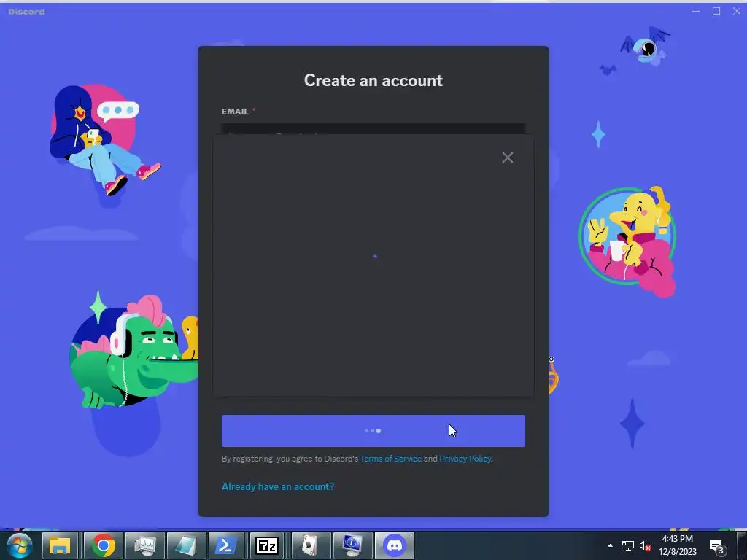Open the Solitaire cards taskbar icon
The width and height of the screenshot is (747, 560).
(x=310, y=545)
